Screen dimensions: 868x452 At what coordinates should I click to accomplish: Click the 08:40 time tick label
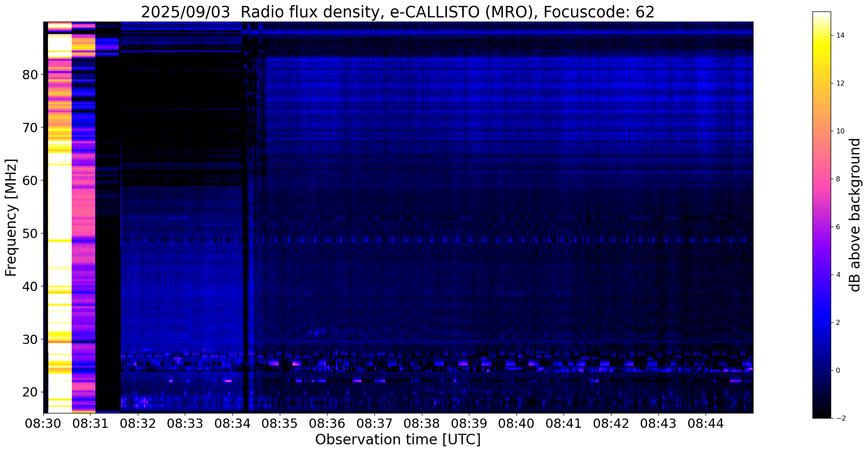coord(516,424)
